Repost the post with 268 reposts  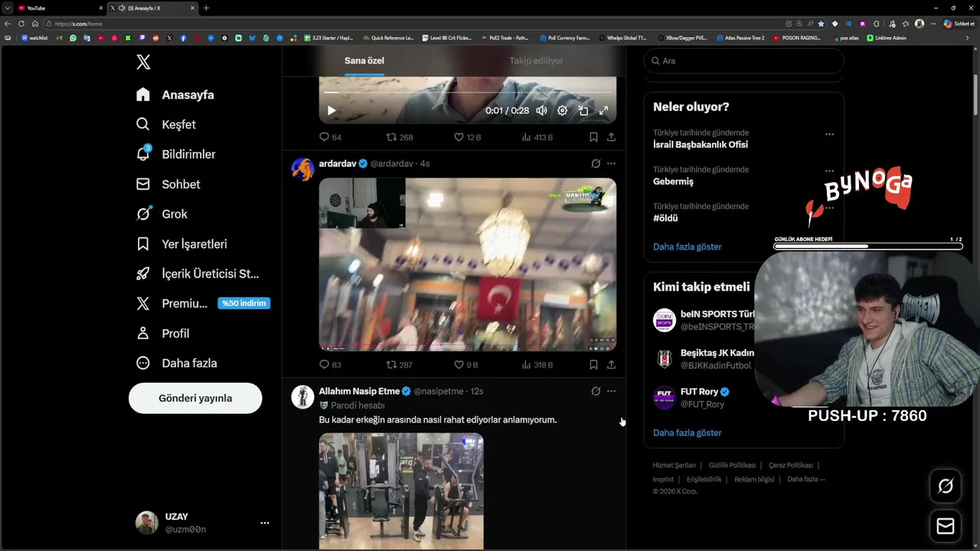400,137
